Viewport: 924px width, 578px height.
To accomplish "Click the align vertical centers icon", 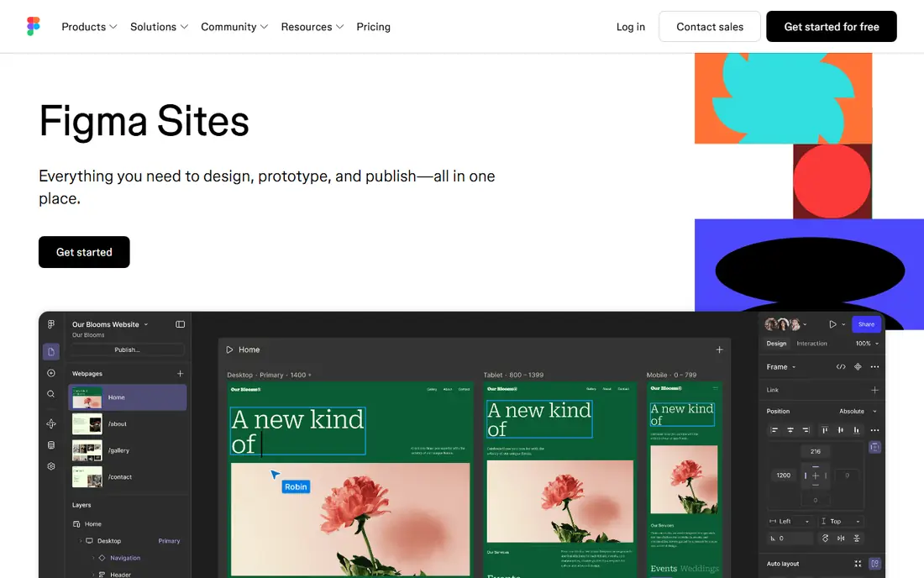I will [x=841, y=430].
